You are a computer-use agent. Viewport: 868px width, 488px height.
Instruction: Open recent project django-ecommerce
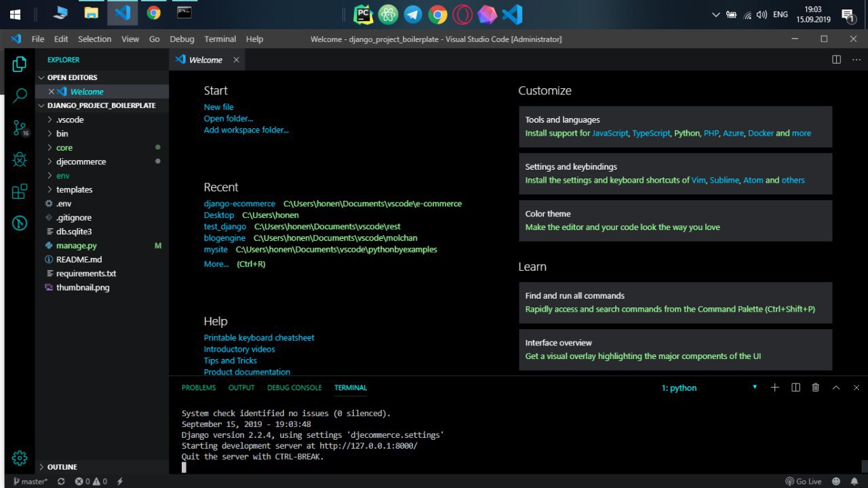pos(239,204)
